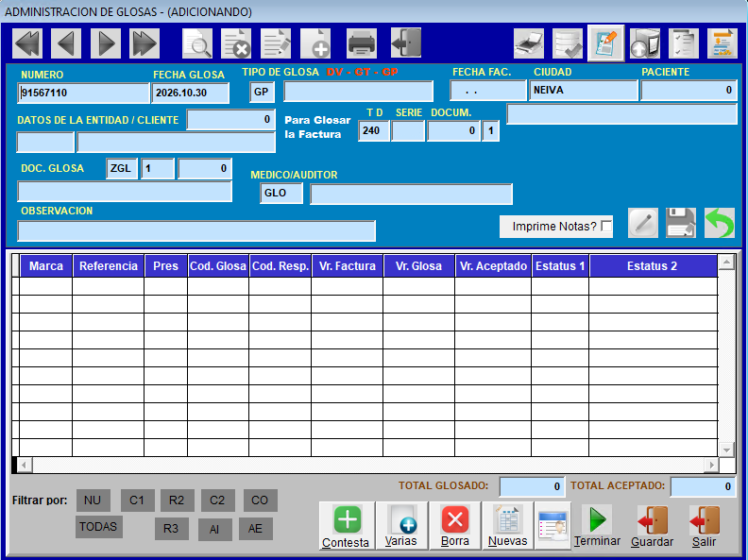Jump to last record double-right arrow
748x560 pixels.
click(x=144, y=43)
